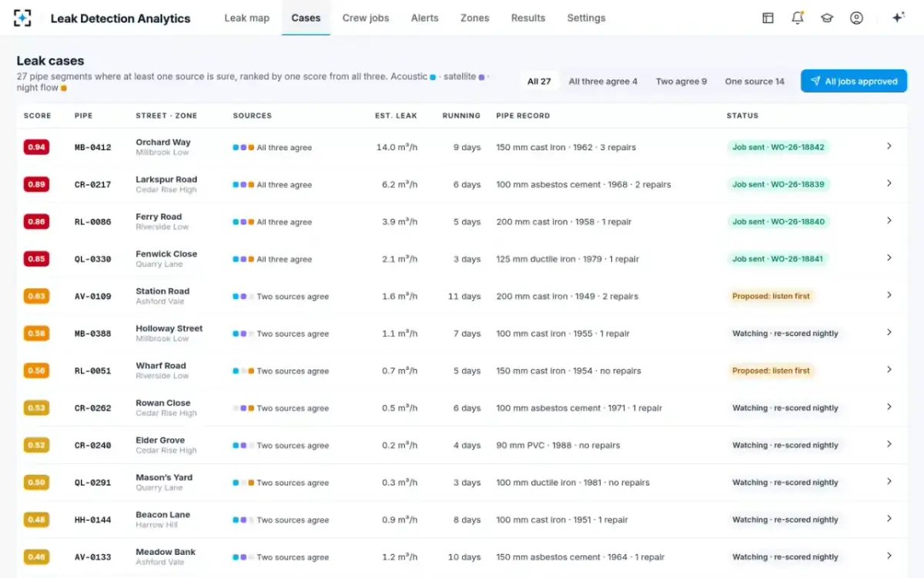Click Proposed: listen first for AV-0109
The height and width of the screenshot is (578, 924).
[771, 296]
